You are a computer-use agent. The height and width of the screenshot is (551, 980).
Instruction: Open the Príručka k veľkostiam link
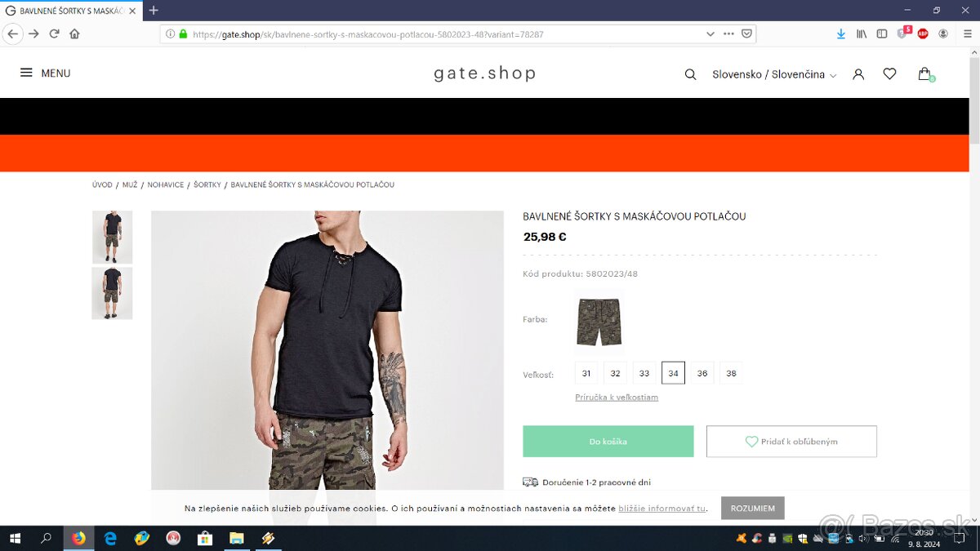pos(617,398)
